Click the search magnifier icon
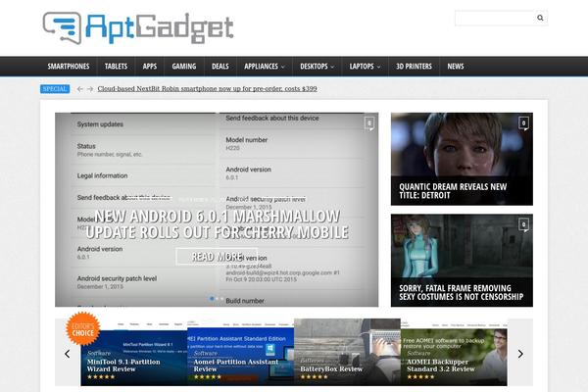Screen dimensions: 588x392 (x=540, y=18)
